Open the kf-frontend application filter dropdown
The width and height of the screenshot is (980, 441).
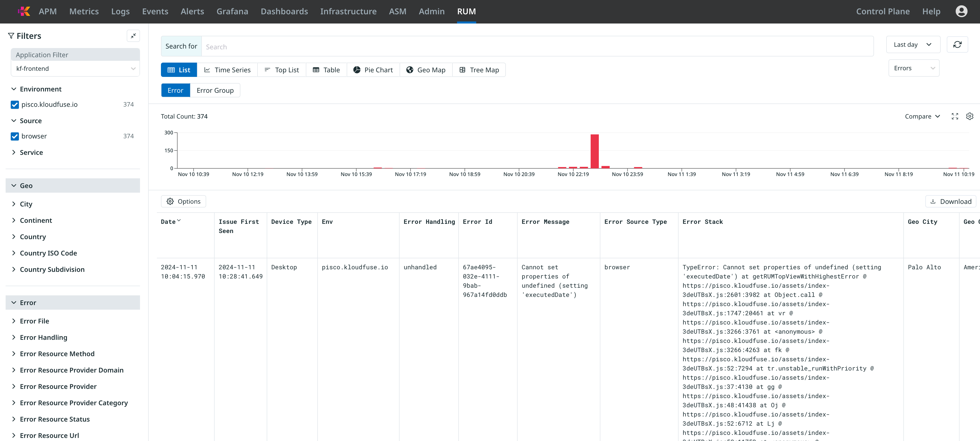[75, 69]
